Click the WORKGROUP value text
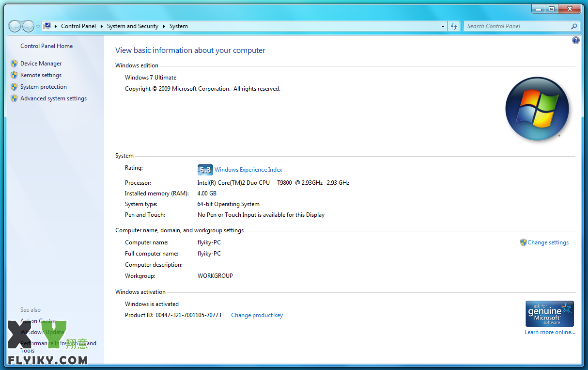 click(x=215, y=276)
